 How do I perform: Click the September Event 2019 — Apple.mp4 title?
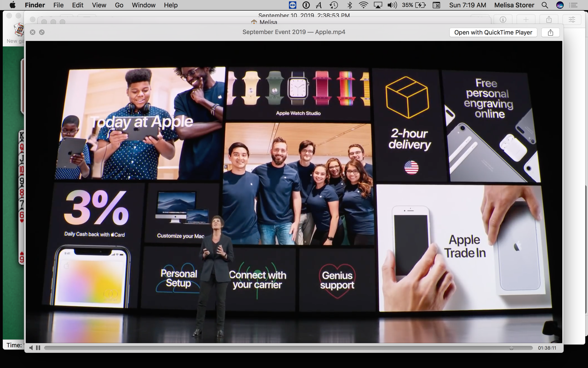tap(294, 32)
